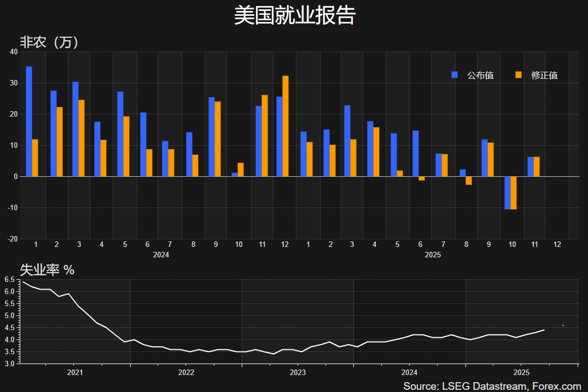Select the 修正值 legend label text
This screenshot has height=392, width=588.
(x=544, y=75)
